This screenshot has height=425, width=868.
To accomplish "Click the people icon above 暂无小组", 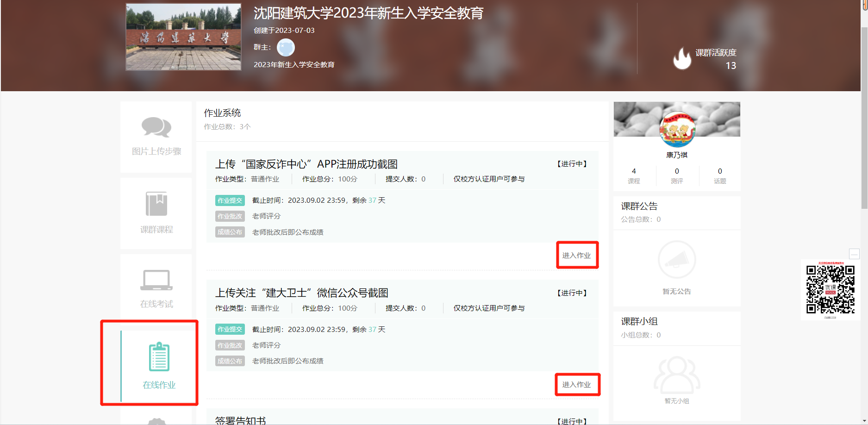I will coord(677,375).
